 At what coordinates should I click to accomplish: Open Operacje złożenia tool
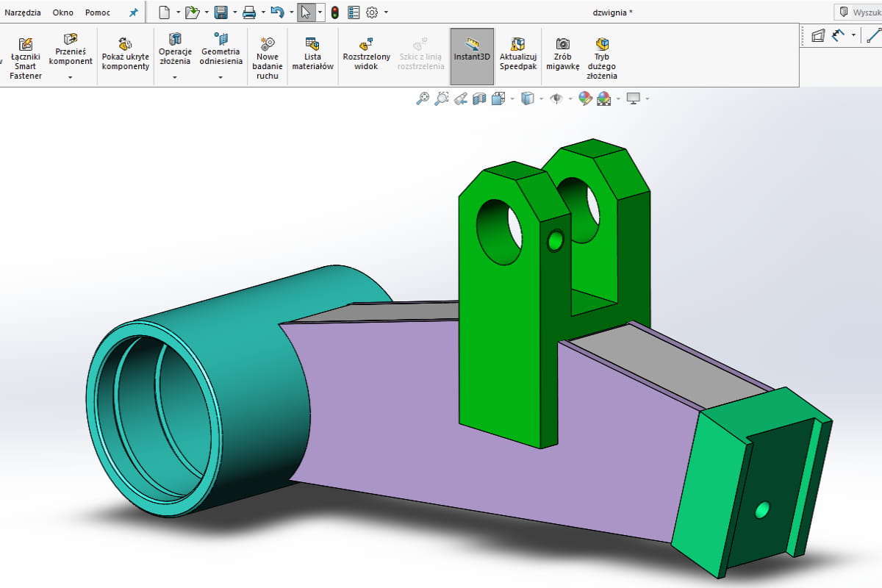(x=174, y=50)
